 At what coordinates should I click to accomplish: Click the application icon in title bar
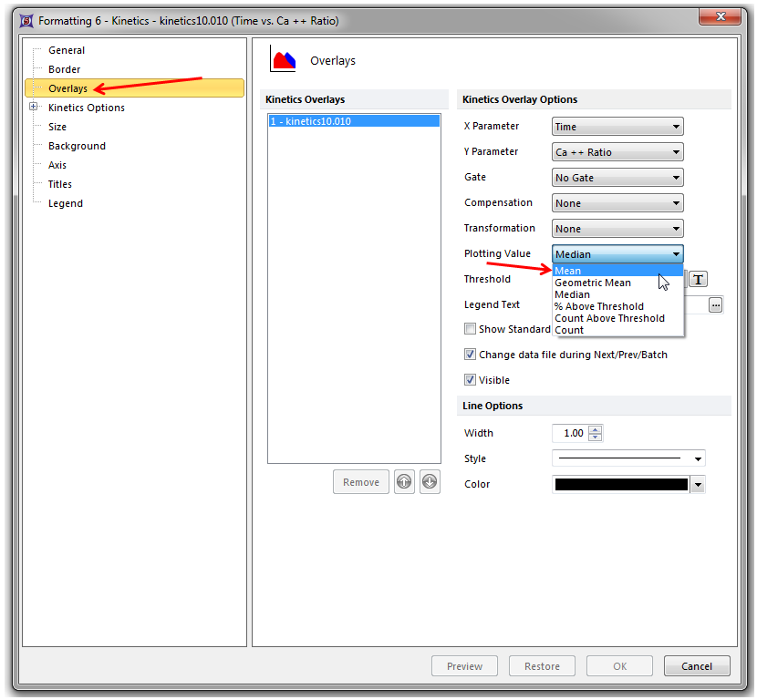tap(26, 21)
